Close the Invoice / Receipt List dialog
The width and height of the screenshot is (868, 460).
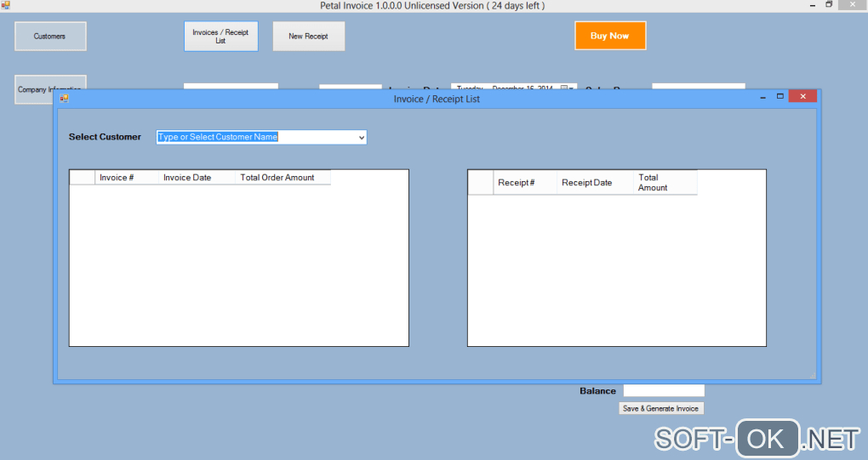click(x=802, y=96)
